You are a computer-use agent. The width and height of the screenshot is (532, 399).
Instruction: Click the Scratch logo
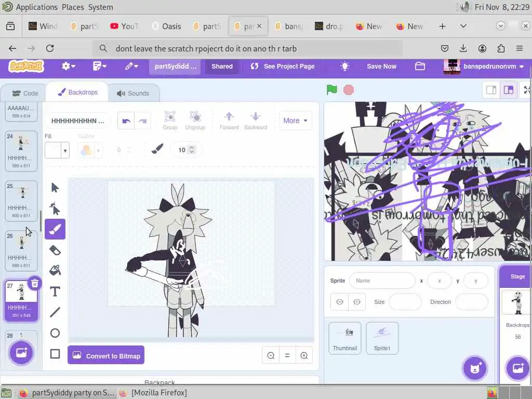[x=26, y=66]
